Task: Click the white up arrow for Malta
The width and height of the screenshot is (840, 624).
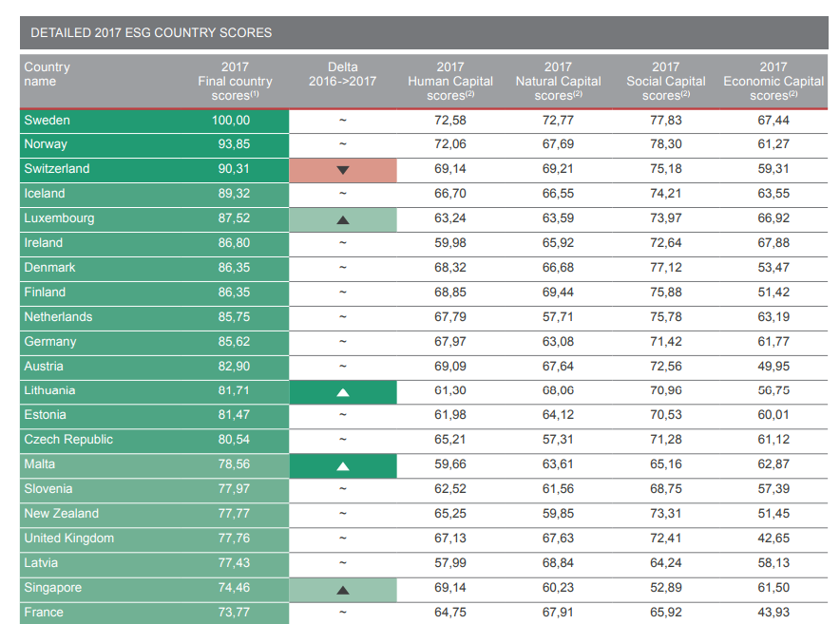Action: [343, 465]
